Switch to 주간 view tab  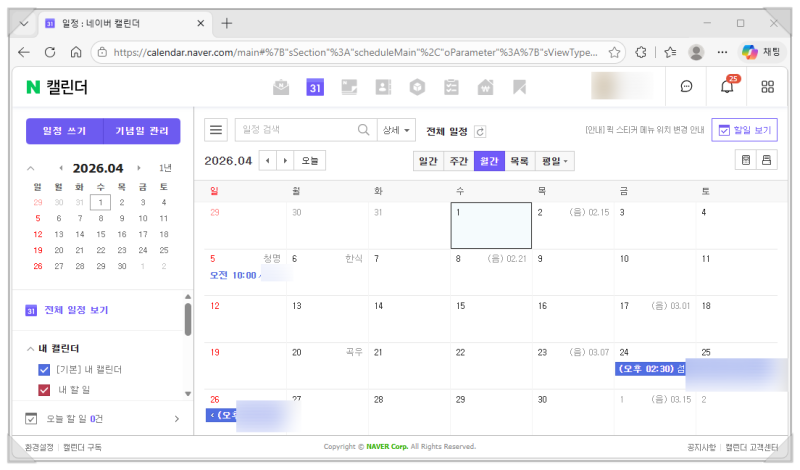coord(459,161)
